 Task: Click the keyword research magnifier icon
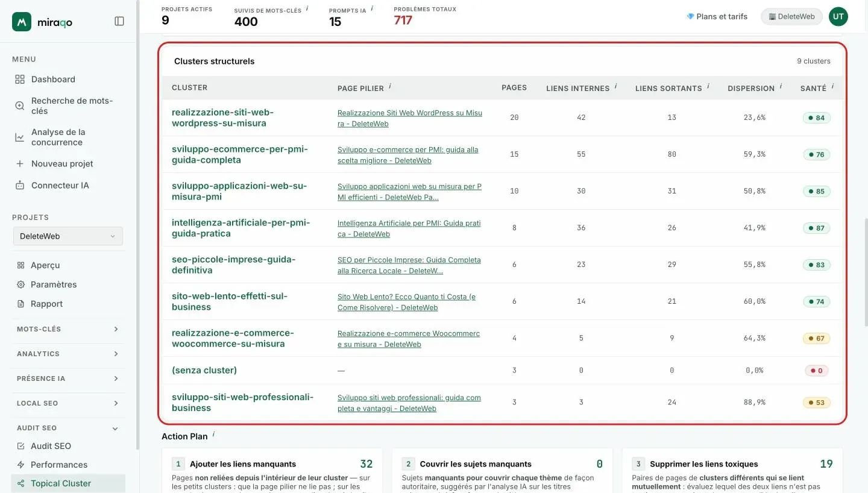[x=20, y=105]
